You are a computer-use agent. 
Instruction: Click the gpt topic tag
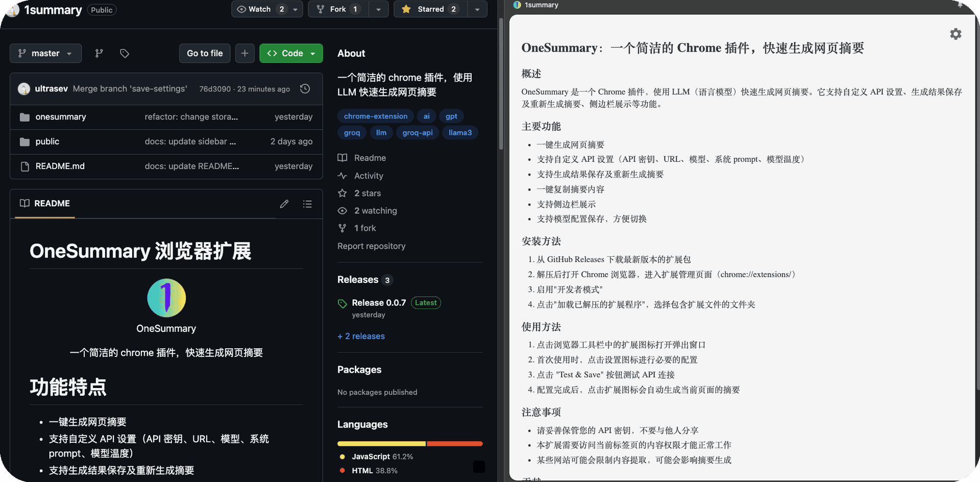coord(451,116)
